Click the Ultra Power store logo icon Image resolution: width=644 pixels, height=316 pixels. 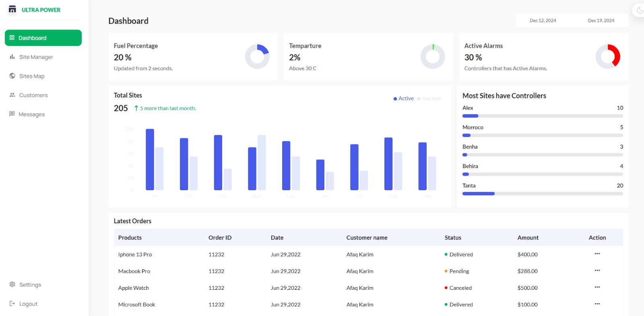[x=12, y=9]
